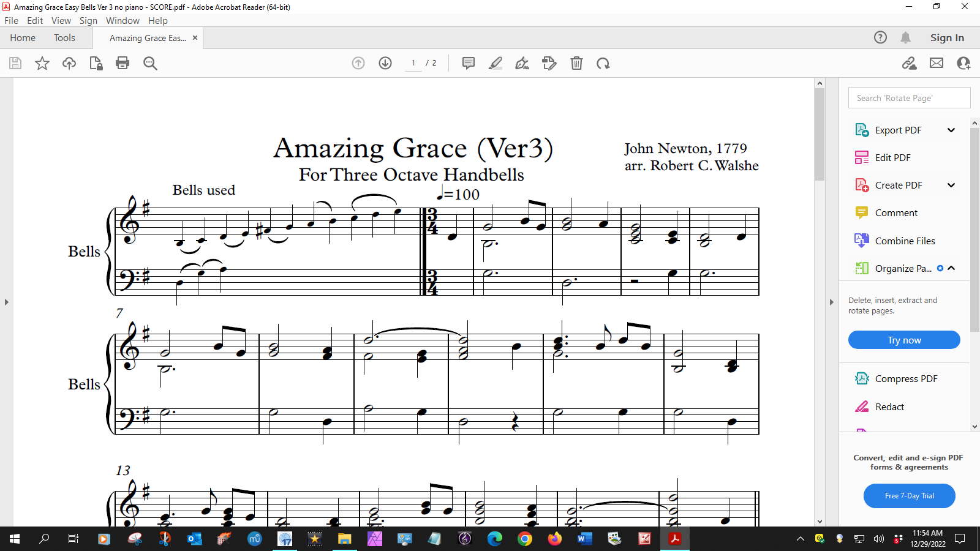Send file by email envelope icon

[937, 63]
